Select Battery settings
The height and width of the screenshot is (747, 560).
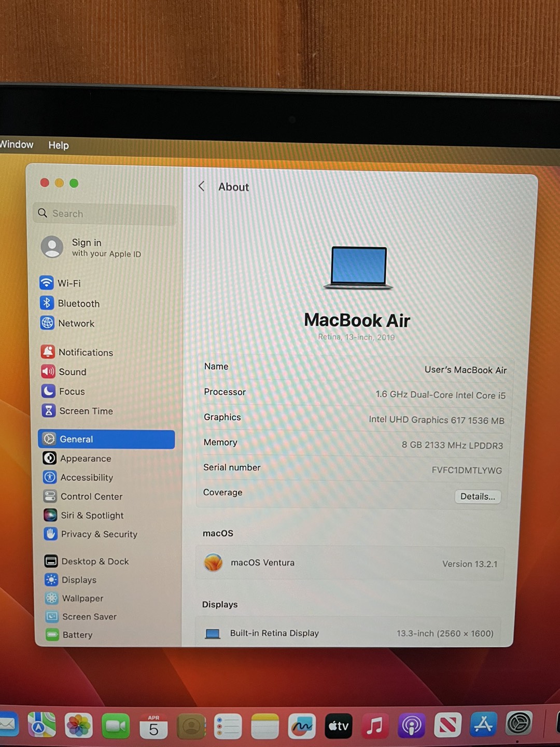click(x=77, y=634)
